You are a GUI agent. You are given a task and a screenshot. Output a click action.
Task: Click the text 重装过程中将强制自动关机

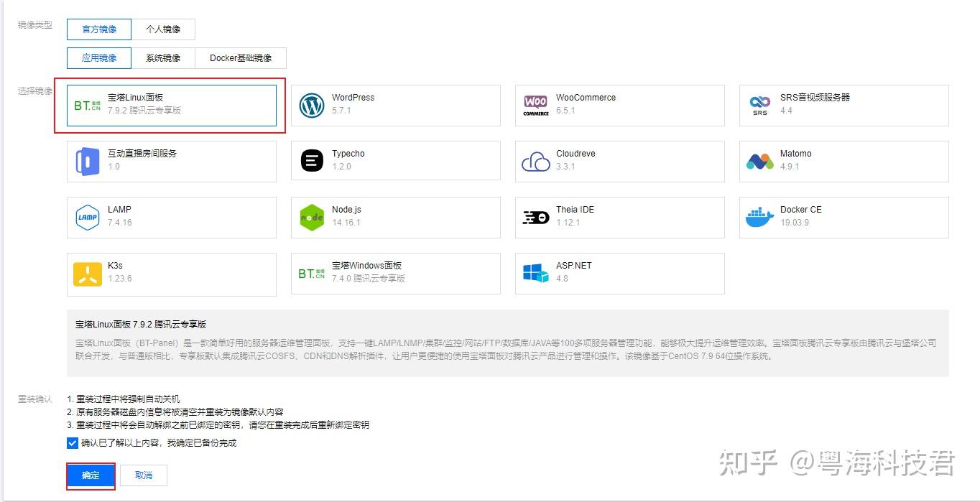pyautogui.click(x=128, y=399)
